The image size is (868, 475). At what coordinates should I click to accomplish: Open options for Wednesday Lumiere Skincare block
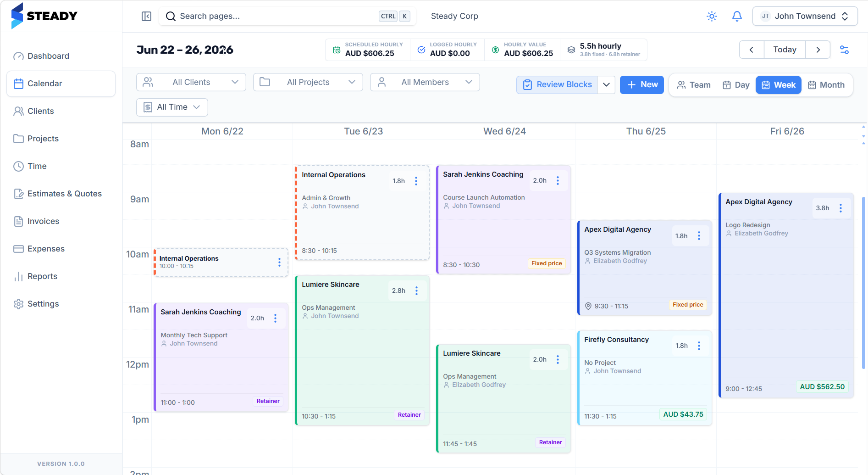coord(558,359)
